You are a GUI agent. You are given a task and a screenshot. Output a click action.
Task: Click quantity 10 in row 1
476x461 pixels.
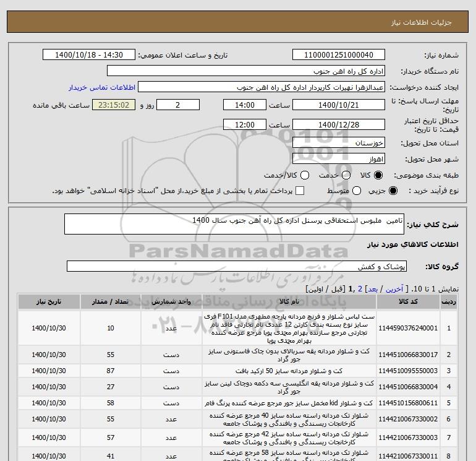click(111, 328)
